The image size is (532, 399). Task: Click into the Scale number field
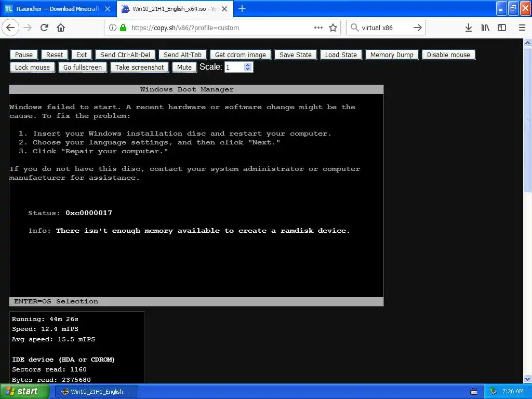tap(234, 67)
